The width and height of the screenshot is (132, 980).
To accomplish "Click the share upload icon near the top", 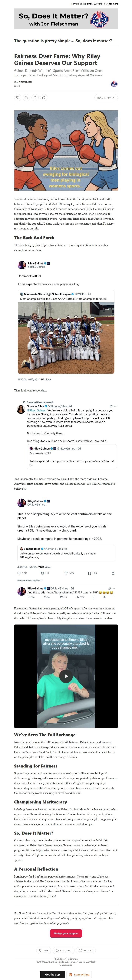I will pos(35,98).
